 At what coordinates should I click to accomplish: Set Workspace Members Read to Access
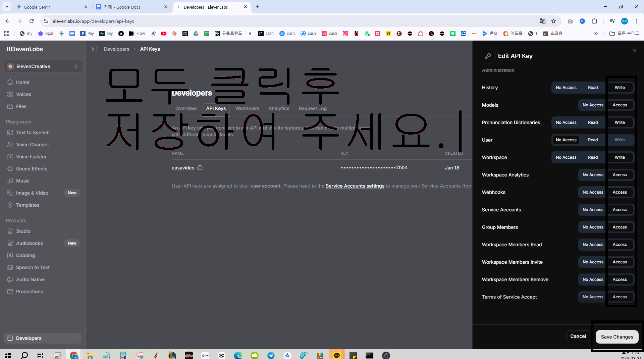620,245
